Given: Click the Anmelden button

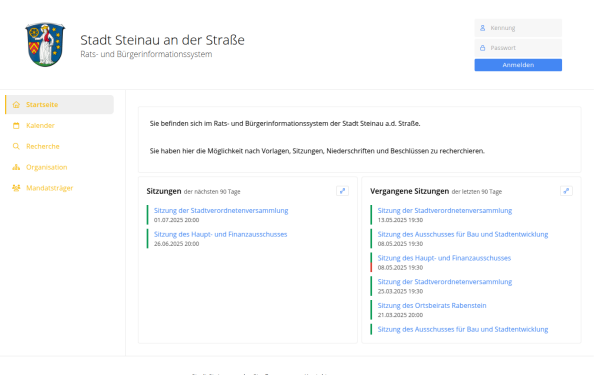Looking at the screenshot, I should [518, 65].
